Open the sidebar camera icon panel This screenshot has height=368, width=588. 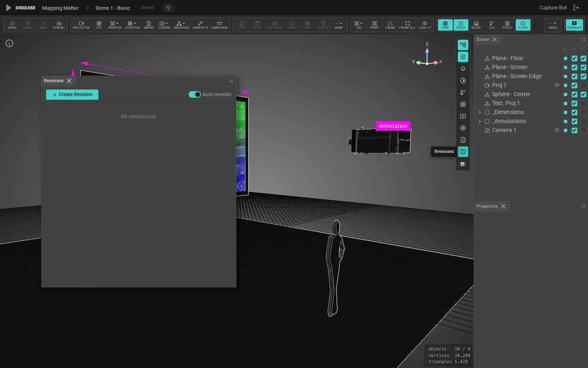tap(463, 116)
